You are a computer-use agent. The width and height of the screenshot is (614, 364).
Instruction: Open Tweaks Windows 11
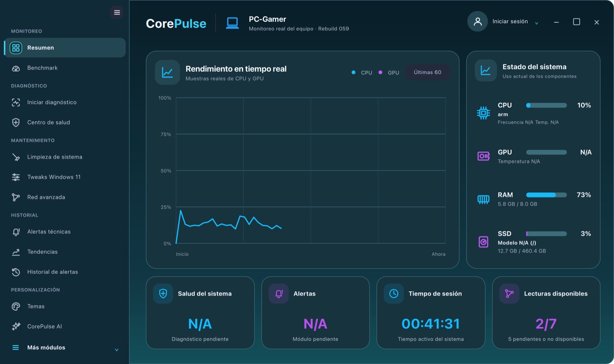[x=65, y=177]
